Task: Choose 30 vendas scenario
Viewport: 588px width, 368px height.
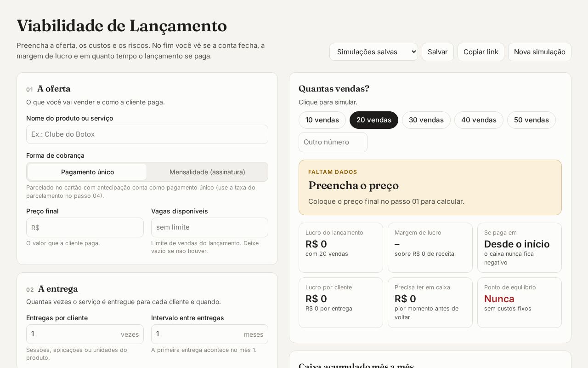Action: click(x=426, y=120)
